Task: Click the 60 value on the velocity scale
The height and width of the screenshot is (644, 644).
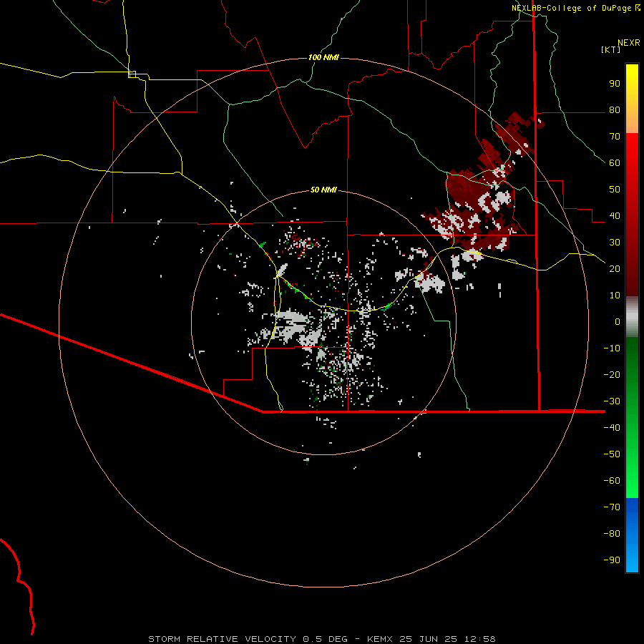Action: click(x=615, y=163)
